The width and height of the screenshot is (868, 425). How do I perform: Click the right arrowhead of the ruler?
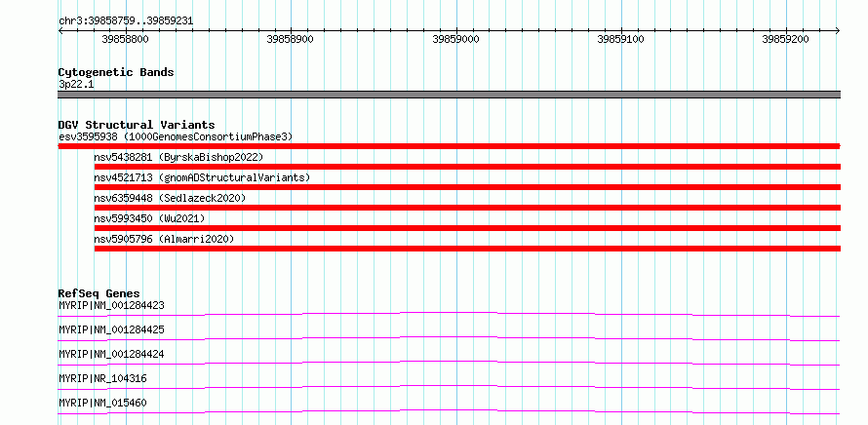838,31
